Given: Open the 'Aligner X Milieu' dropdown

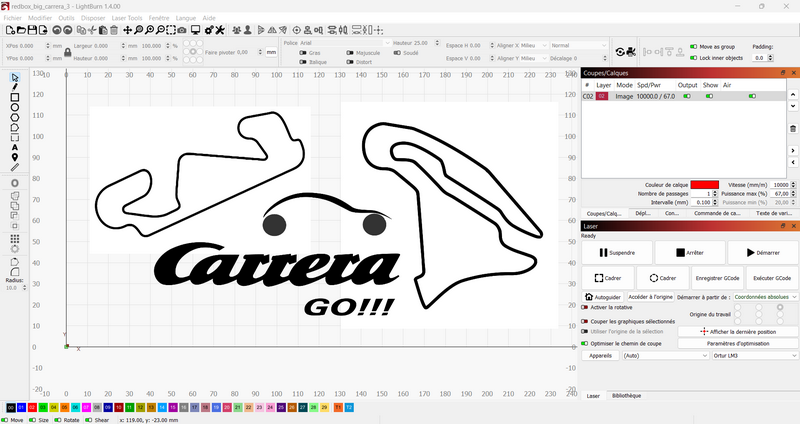Looking at the screenshot, I should point(534,45).
